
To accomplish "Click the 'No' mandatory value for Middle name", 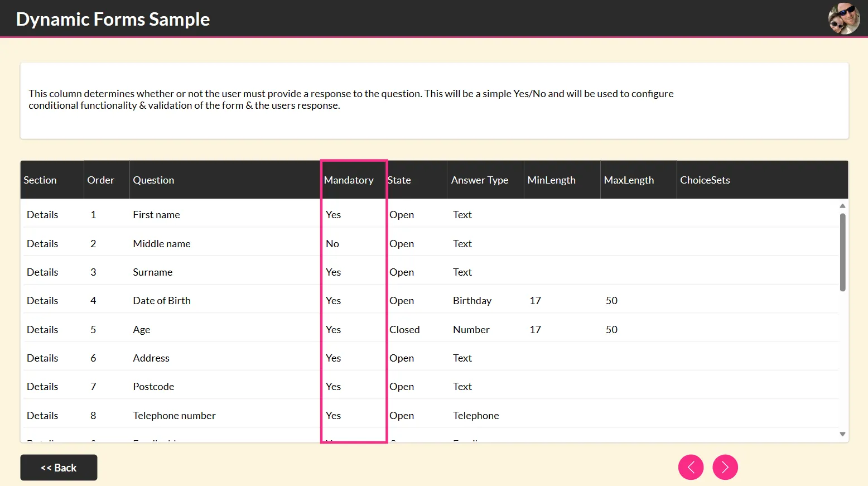I will [x=332, y=244].
